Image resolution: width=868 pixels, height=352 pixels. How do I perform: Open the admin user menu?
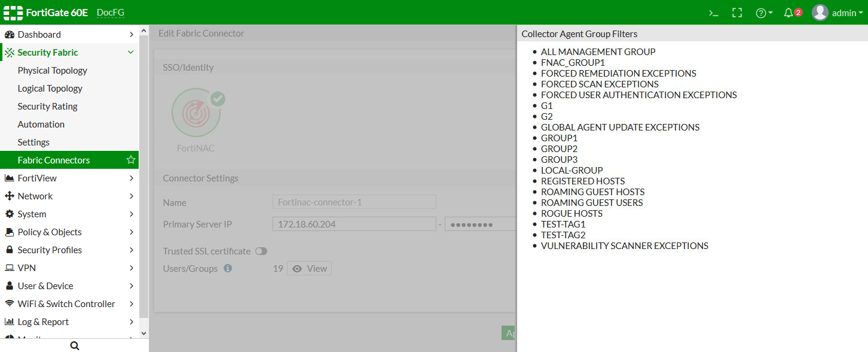(838, 13)
